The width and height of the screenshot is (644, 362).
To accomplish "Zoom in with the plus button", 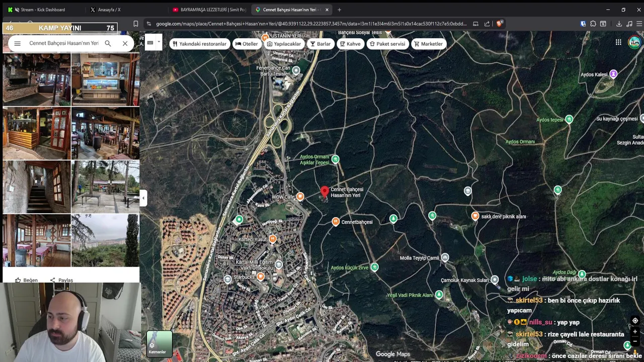I will coord(635,332).
